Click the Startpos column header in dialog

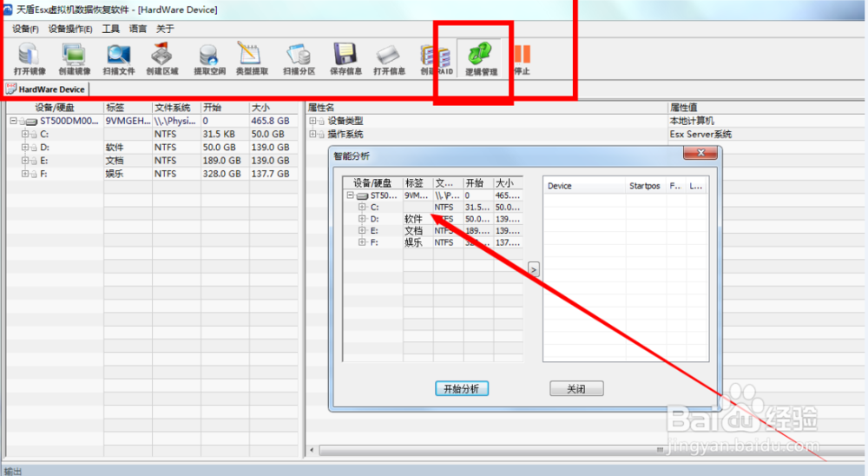(645, 186)
